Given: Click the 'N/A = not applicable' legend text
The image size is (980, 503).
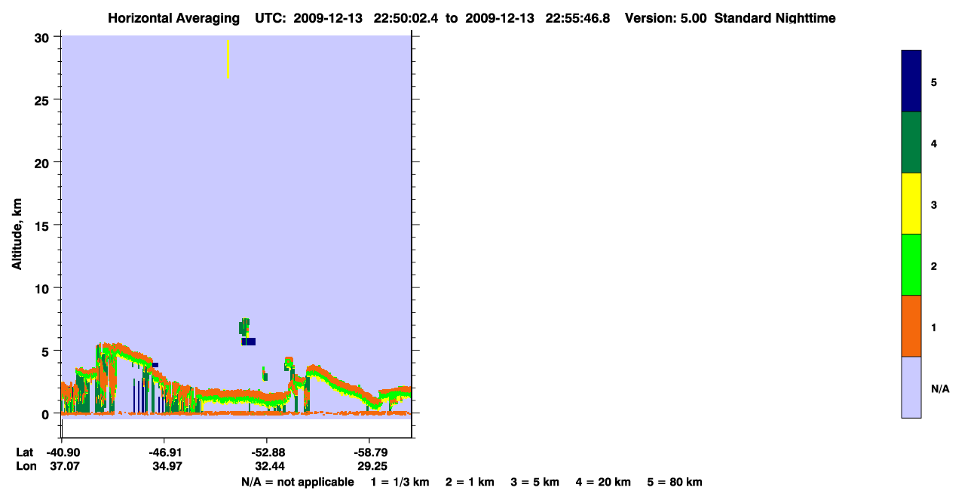Looking at the screenshot, I should 297,482.
